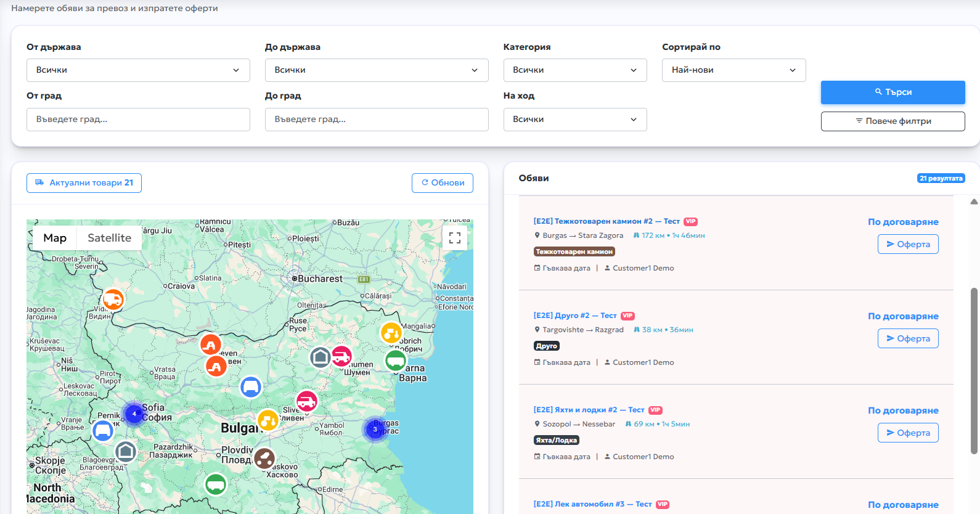Open the red truck marker near Sliven

click(x=307, y=402)
